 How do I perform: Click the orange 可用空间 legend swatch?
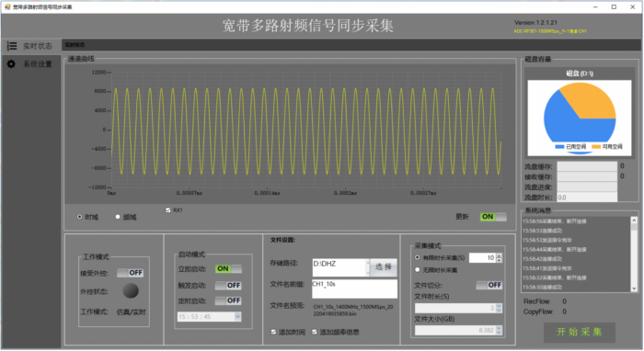[596, 146]
